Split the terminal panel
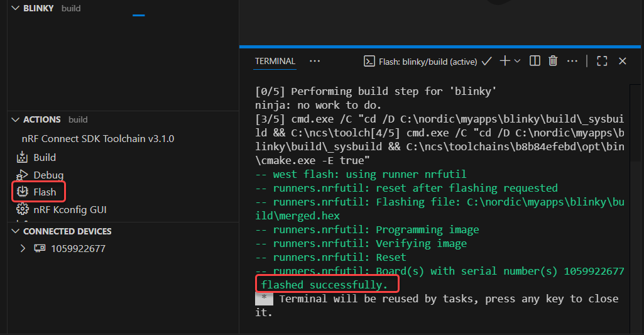Image resolution: width=644 pixels, height=335 pixels. click(535, 61)
